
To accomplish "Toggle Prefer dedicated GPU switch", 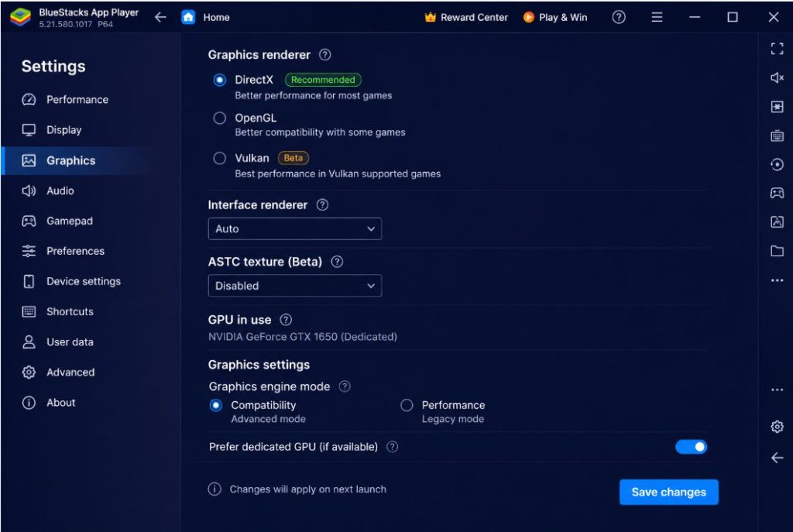I will point(691,447).
